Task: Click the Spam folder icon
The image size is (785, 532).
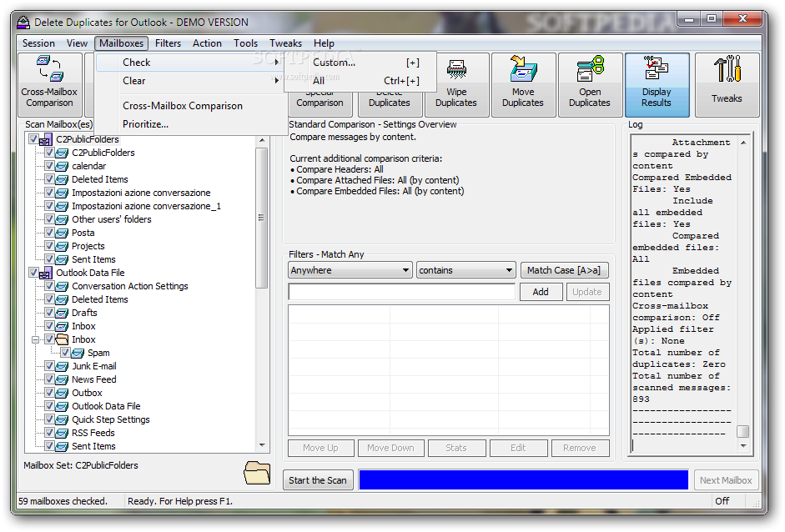Action: coord(78,353)
